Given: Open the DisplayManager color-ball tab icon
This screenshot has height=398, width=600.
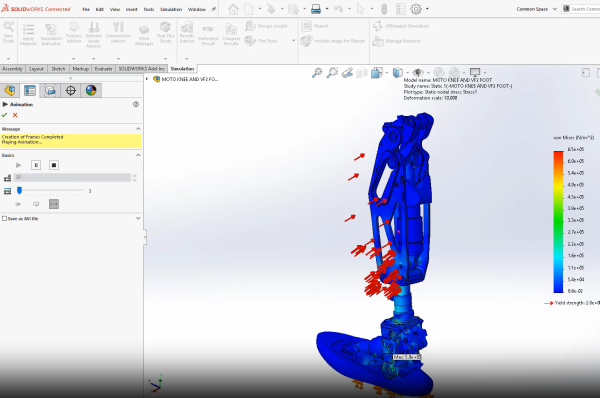Looking at the screenshot, I should 91,90.
